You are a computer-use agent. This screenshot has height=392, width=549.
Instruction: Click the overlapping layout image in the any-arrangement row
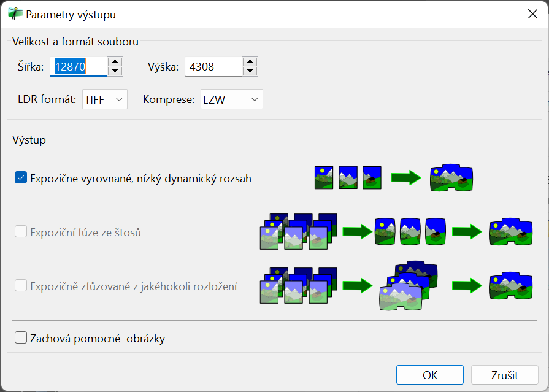pyautogui.click(x=406, y=285)
